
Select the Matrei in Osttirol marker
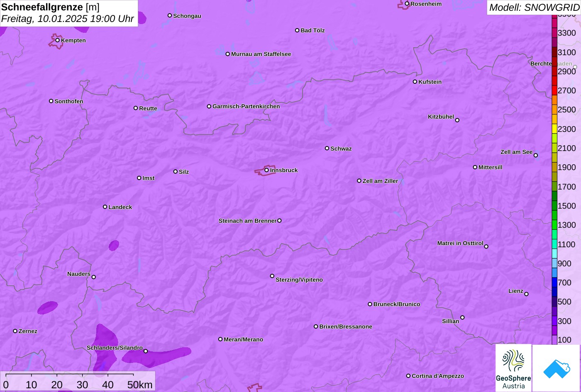click(486, 246)
